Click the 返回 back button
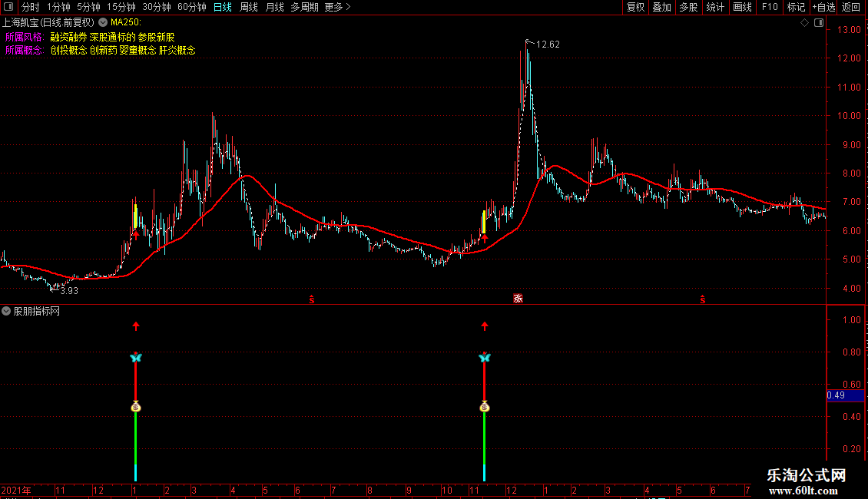 851,7
